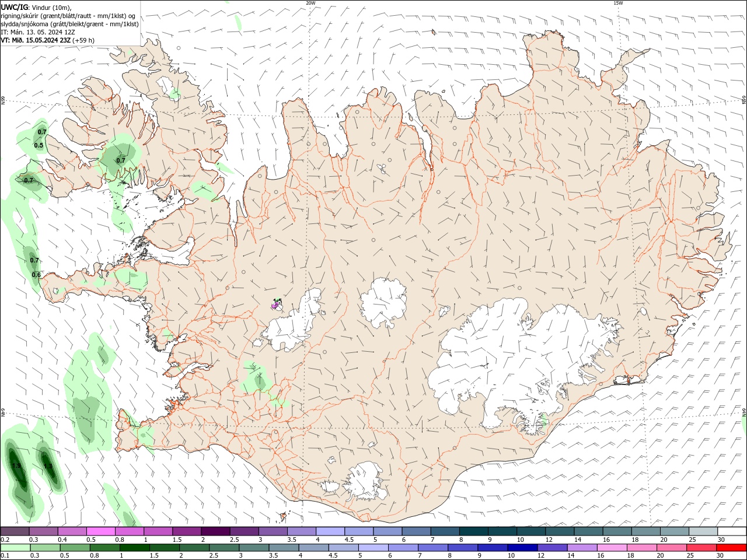Click the '0.1' label under lower legend row

4,555
